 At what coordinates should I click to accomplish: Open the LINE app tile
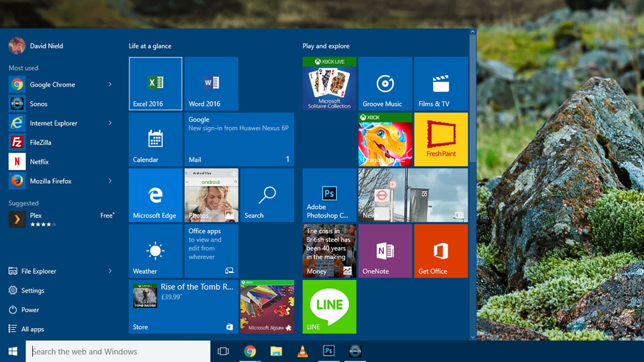point(330,307)
